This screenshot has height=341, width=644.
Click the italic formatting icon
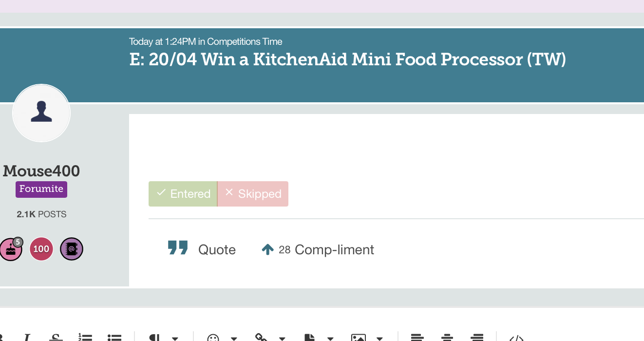click(27, 338)
